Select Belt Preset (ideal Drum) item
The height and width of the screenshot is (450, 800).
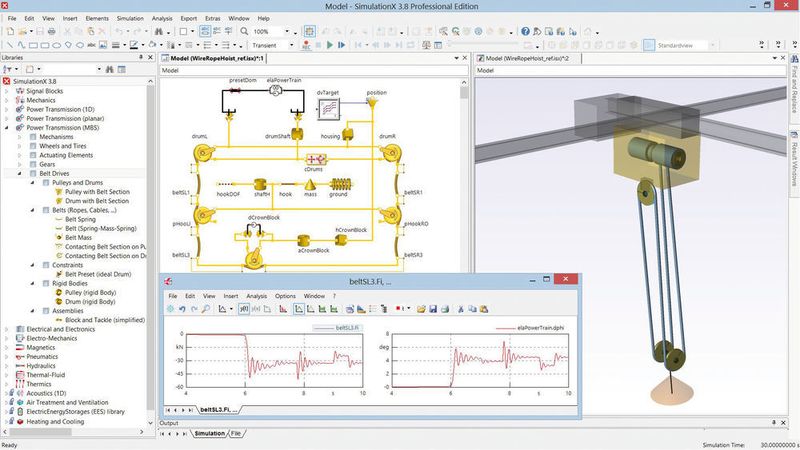pos(98,274)
